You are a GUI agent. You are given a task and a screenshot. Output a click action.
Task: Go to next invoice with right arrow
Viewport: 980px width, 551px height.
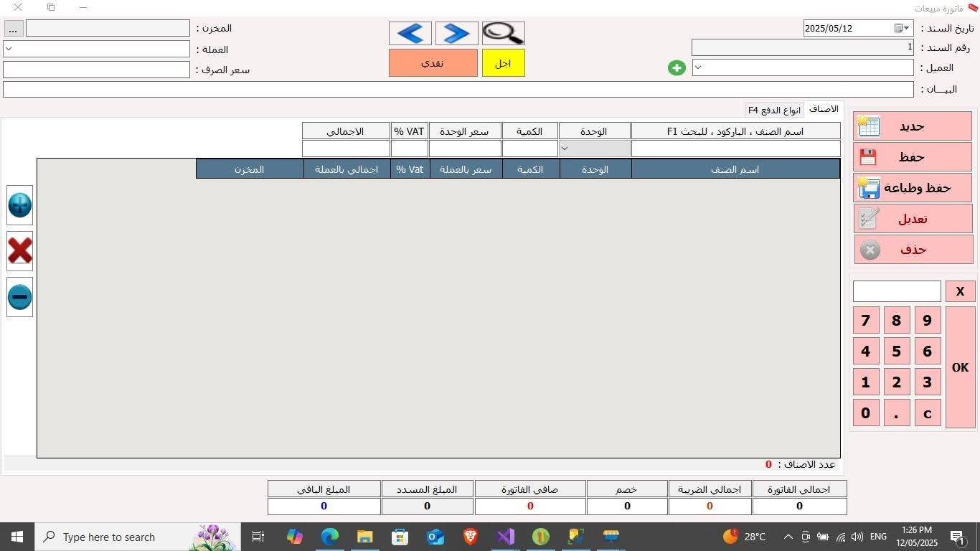point(456,33)
